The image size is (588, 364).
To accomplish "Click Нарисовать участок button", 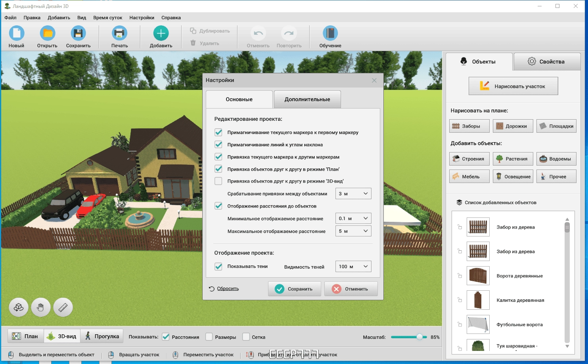I will [x=513, y=86].
